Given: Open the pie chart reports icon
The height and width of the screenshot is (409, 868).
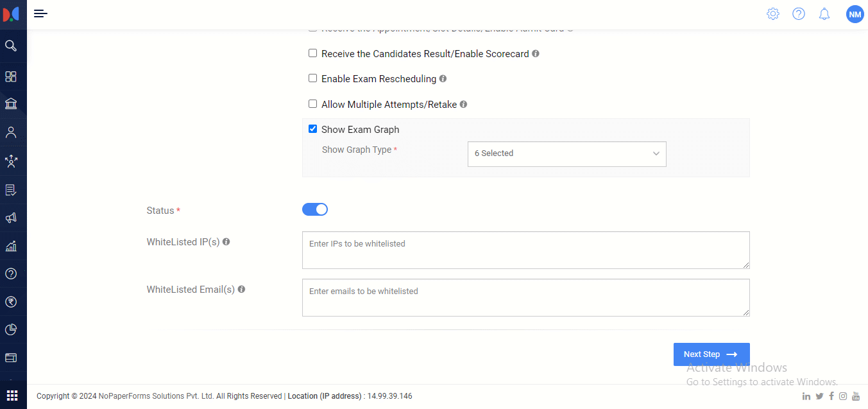Looking at the screenshot, I should pos(11,329).
